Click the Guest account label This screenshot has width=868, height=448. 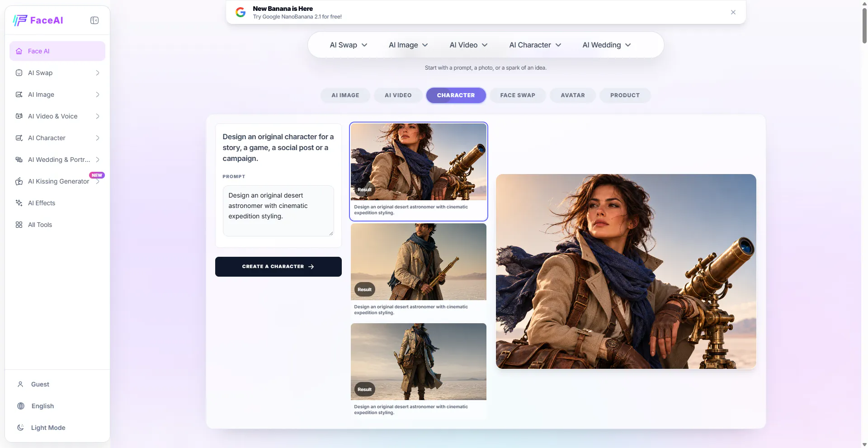40,384
